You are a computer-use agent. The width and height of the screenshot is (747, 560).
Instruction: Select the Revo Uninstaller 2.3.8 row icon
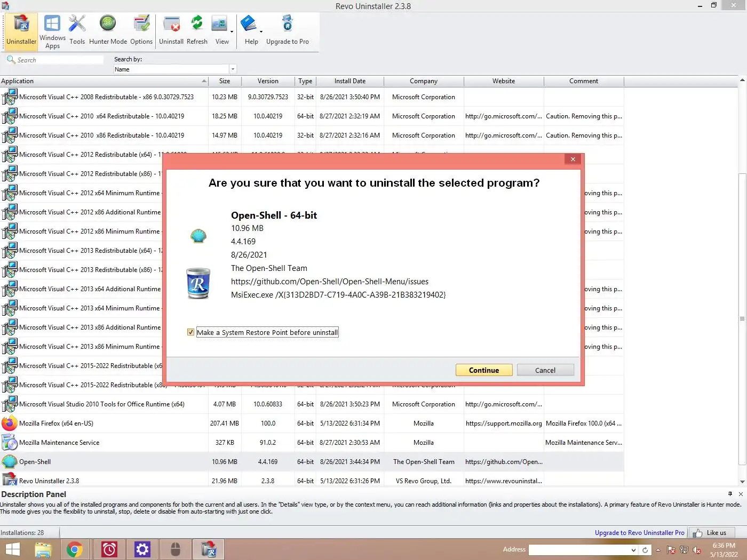(x=9, y=480)
